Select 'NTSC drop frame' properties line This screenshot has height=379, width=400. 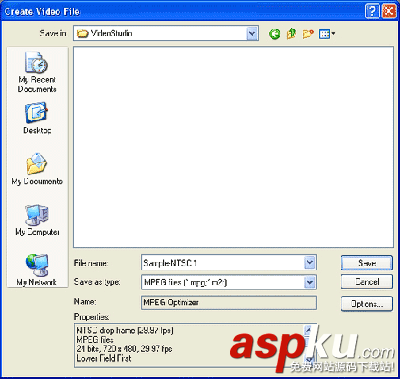coord(125,331)
